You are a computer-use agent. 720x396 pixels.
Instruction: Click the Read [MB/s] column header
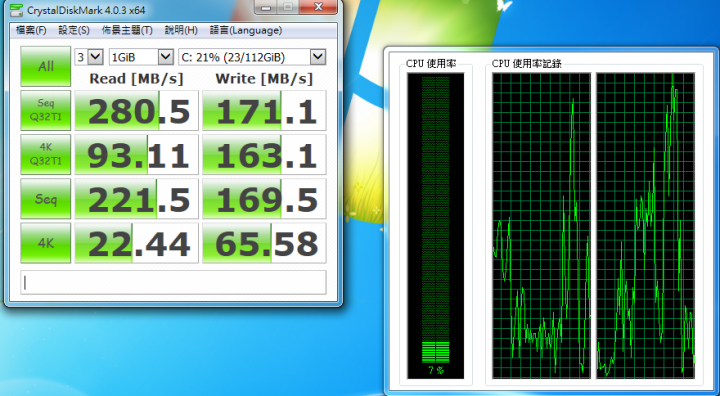pos(136,79)
